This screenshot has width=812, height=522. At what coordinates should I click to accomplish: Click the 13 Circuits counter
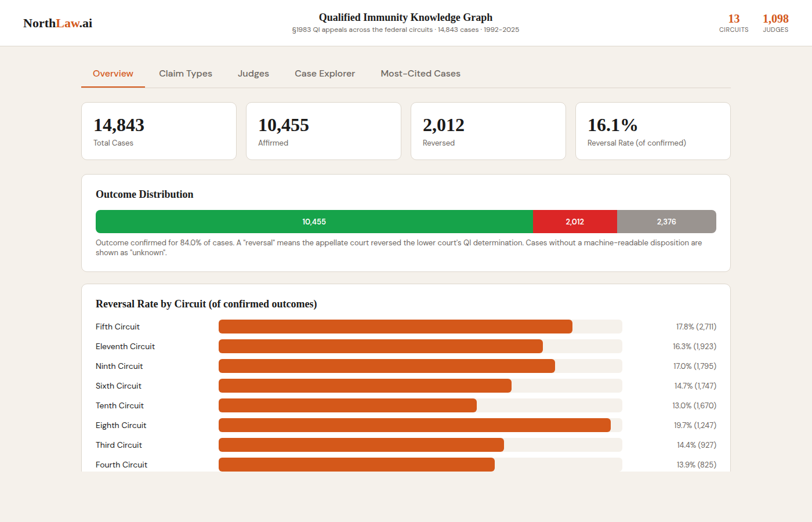pos(734,23)
